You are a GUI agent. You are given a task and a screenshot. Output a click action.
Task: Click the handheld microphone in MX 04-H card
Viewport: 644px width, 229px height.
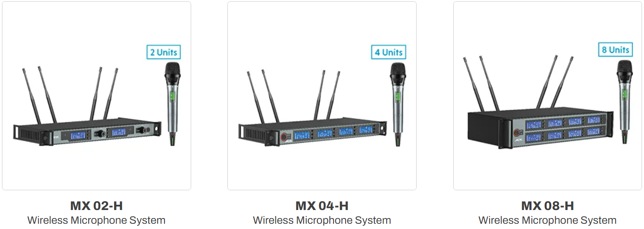(398, 104)
